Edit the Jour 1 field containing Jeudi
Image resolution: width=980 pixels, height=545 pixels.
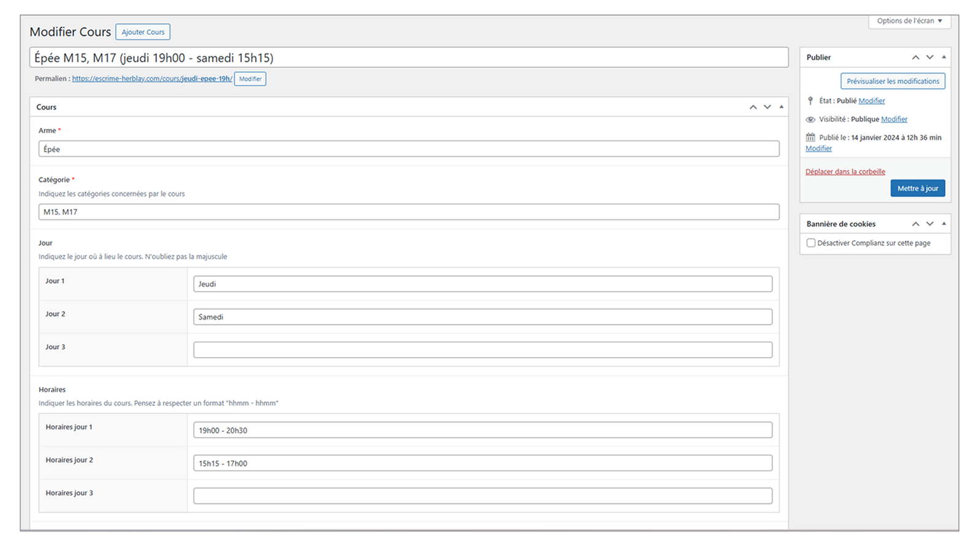(x=483, y=284)
